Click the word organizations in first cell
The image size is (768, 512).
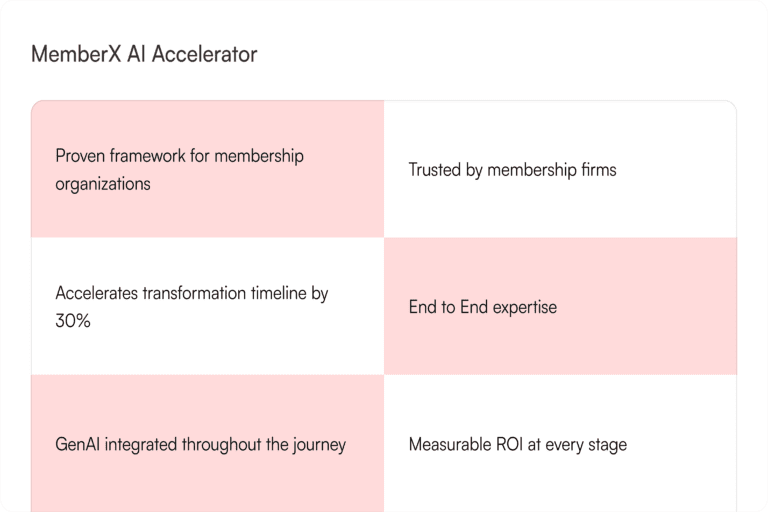pyautogui.click(x=103, y=184)
